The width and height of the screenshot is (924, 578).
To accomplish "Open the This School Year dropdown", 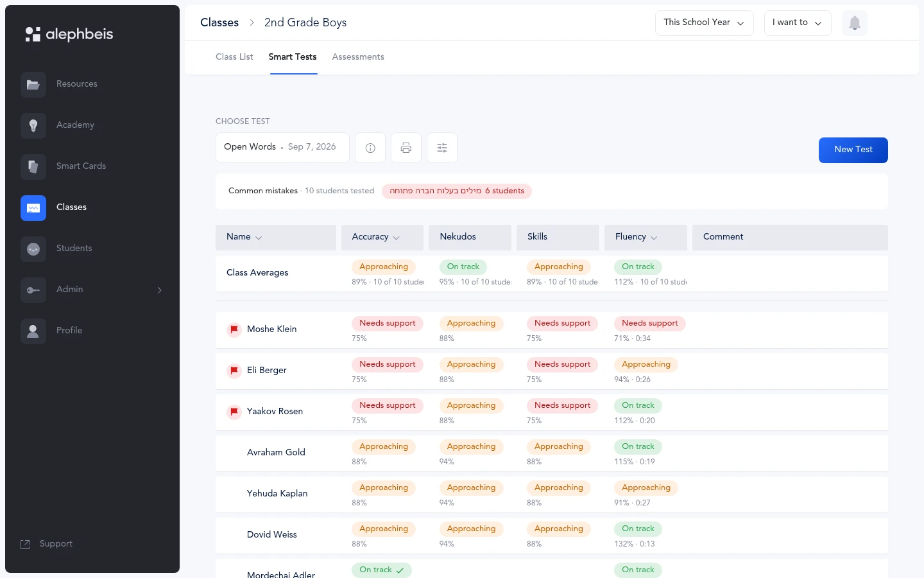I will click(705, 23).
